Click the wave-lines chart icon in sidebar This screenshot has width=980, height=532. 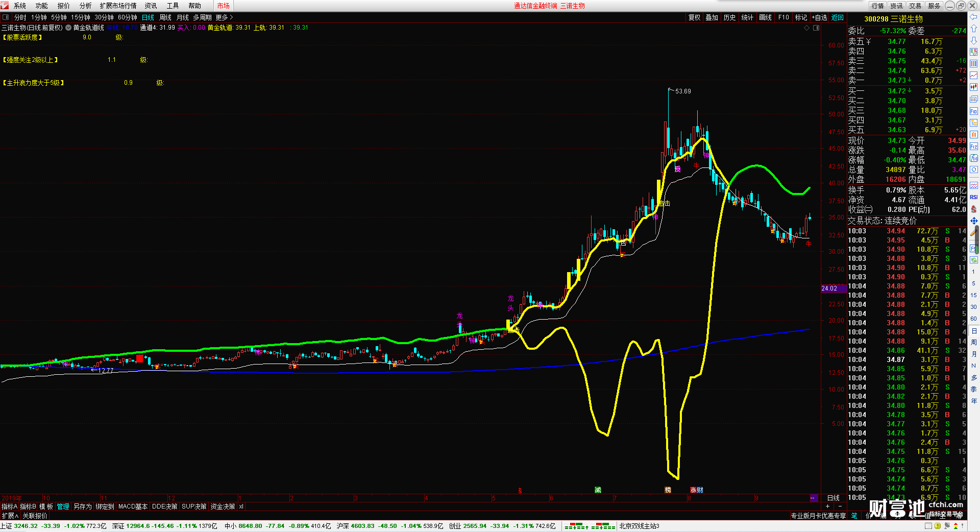click(974, 185)
